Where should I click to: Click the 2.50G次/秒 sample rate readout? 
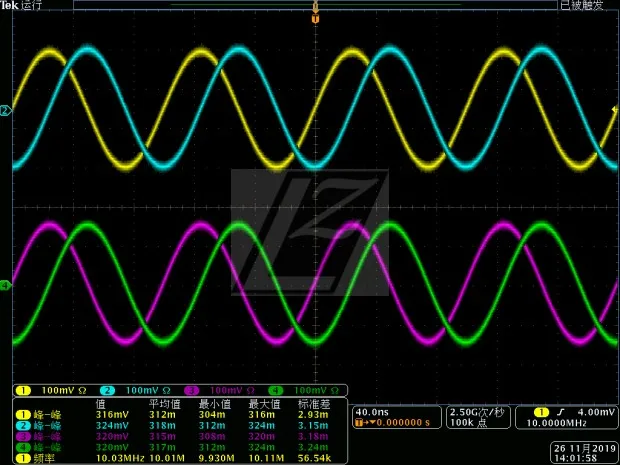click(x=477, y=412)
